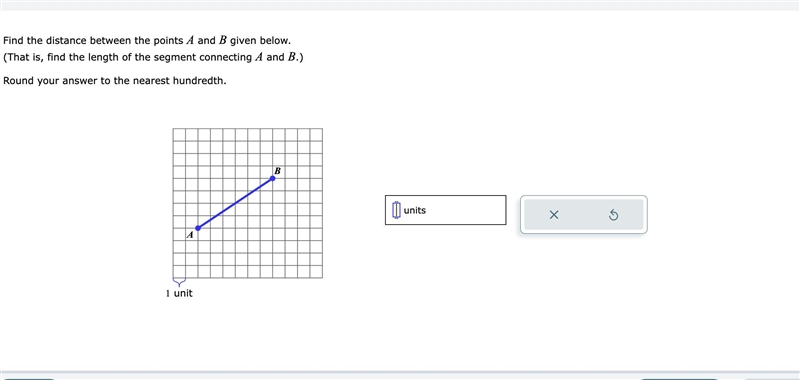Click the circular undo reset icon
This screenshot has height=380, width=800.
coord(614,215)
